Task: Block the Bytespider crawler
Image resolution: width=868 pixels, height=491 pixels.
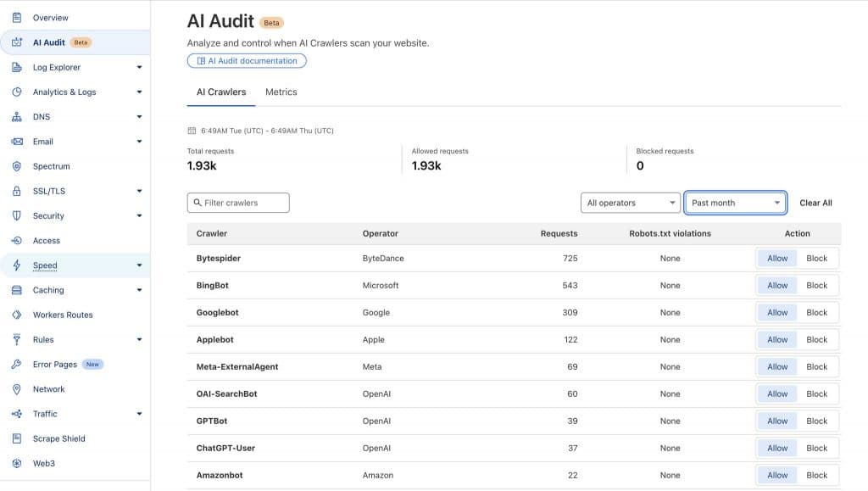Action: [x=816, y=259]
